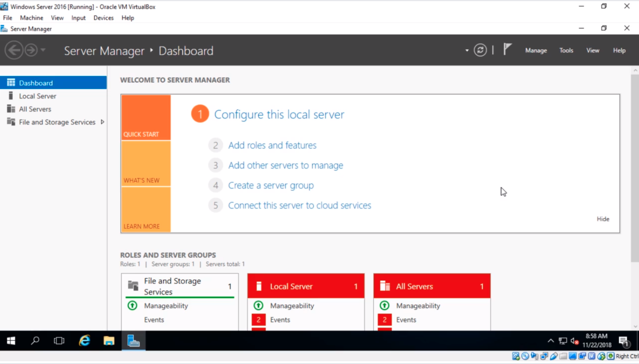Click Manageability in the All Servers tile

pyautogui.click(x=418, y=306)
